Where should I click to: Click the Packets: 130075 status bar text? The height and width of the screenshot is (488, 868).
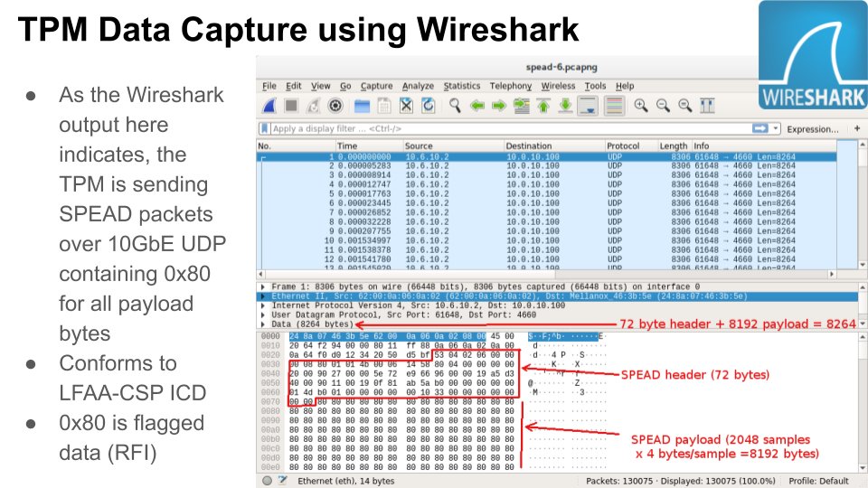coord(619,481)
